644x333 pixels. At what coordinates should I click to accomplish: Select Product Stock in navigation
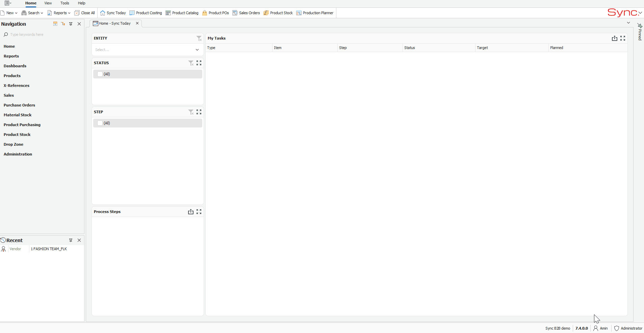click(x=17, y=135)
